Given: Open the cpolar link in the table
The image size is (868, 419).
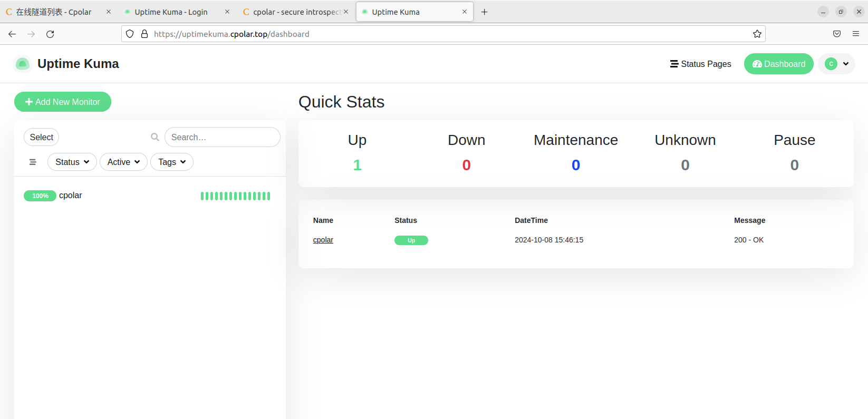Looking at the screenshot, I should pyautogui.click(x=323, y=240).
